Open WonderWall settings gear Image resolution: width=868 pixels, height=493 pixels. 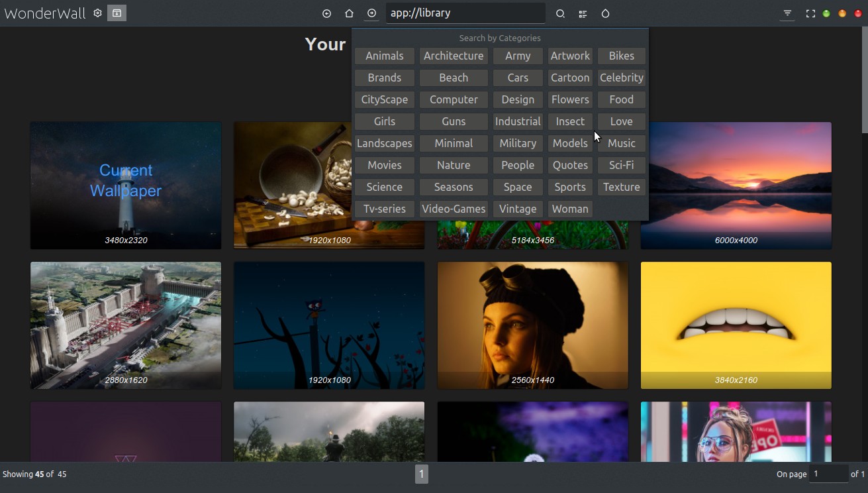click(x=97, y=13)
